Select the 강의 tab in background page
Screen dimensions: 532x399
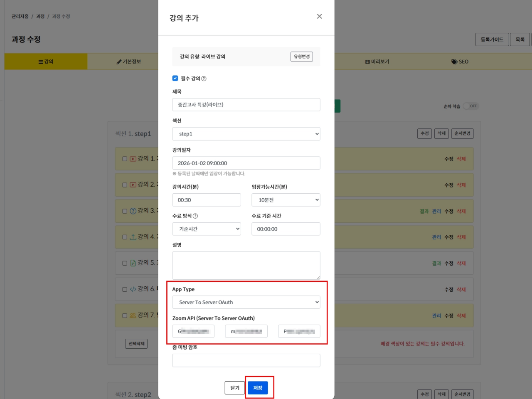46,62
